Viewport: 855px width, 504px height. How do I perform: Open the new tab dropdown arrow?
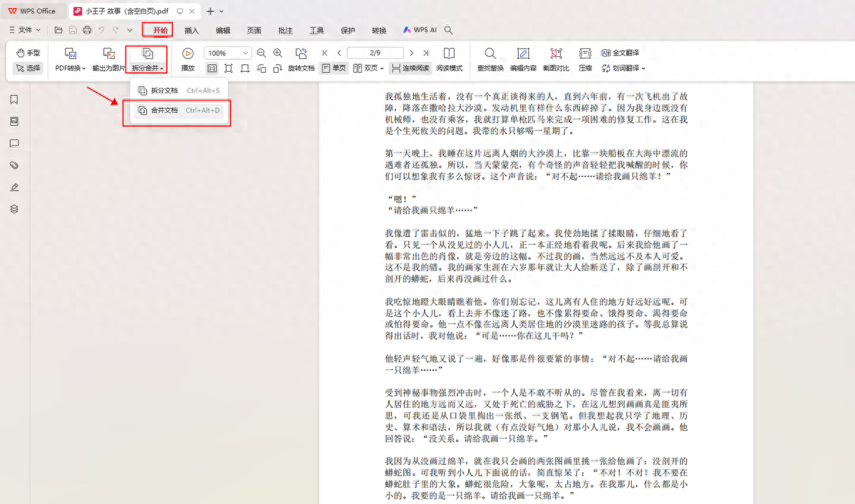click(x=222, y=11)
